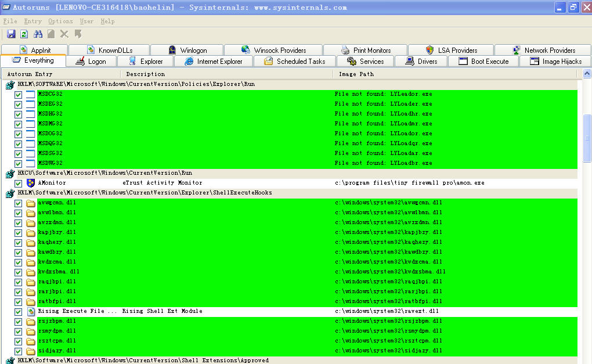This screenshot has height=364, width=592.
Task: Disable the sidjazy.dll entry checkbox
Action: 18,351
